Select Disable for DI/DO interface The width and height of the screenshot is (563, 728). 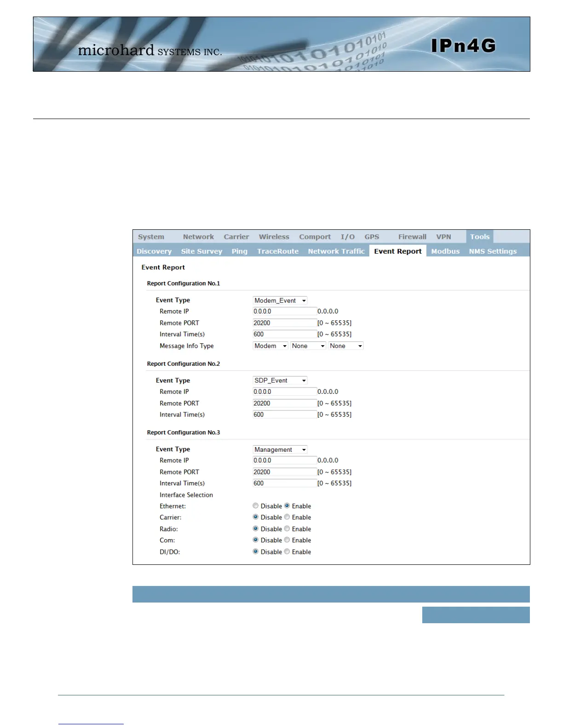[x=256, y=552]
